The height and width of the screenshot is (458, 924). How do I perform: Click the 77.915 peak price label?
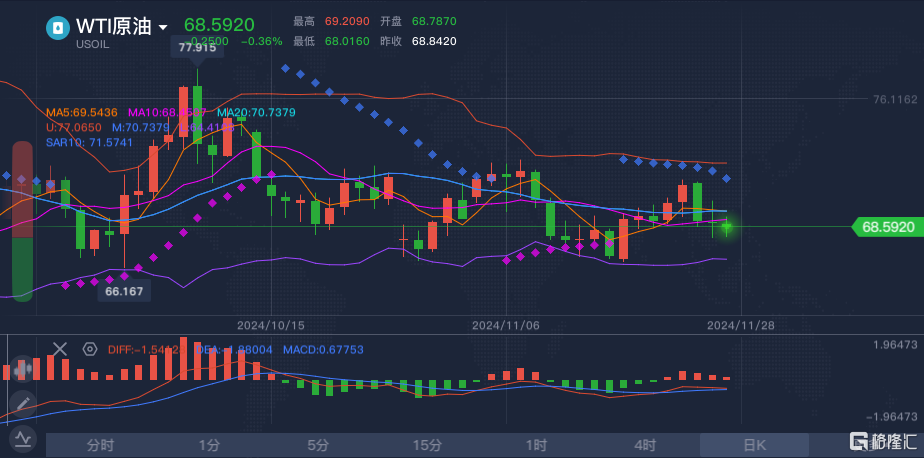click(x=197, y=48)
